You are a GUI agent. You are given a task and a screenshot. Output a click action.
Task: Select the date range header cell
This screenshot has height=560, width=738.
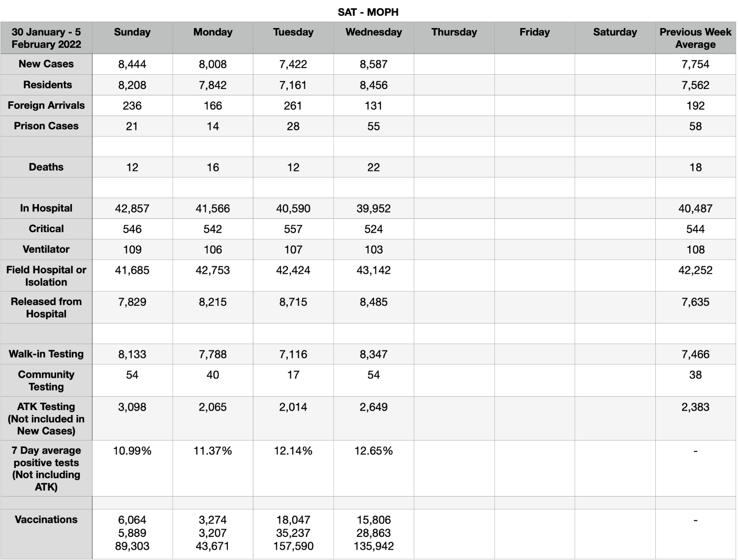pyautogui.click(x=46, y=38)
